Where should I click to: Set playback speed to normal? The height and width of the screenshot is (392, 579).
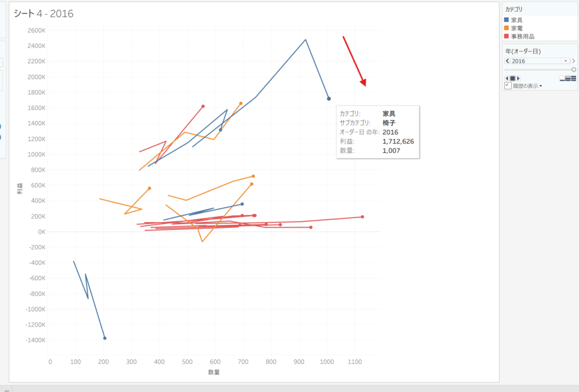click(567, 79)
